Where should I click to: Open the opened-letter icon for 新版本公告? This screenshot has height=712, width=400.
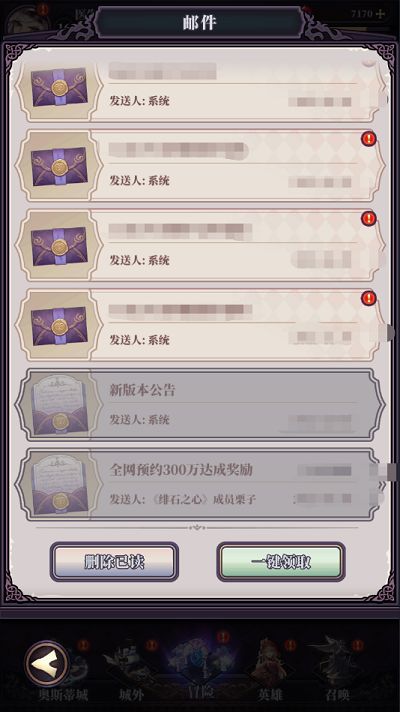[59, 406]
